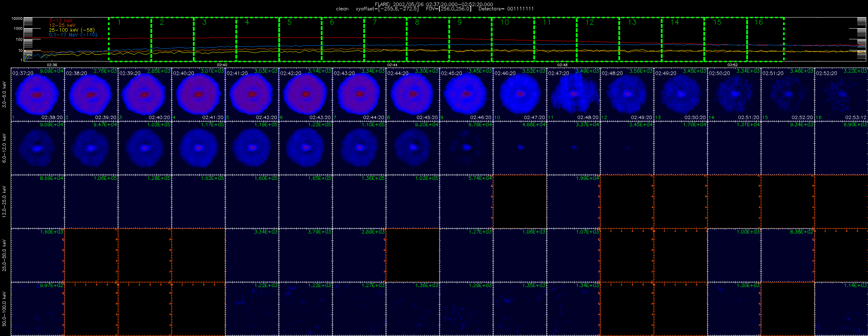
Task: Click the yellow 25-100 keV (-58) legend entry
Action: pyautogui.click(x=72, y=30)
